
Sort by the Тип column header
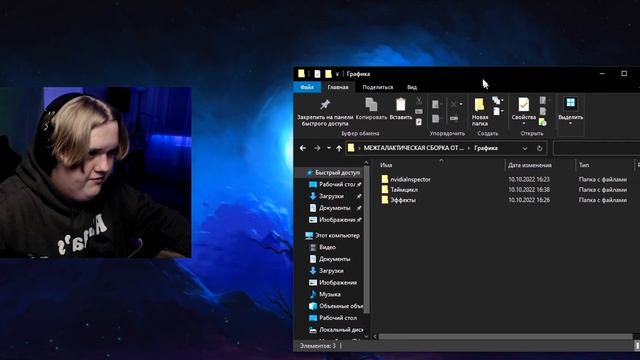[x=584, y=165]
